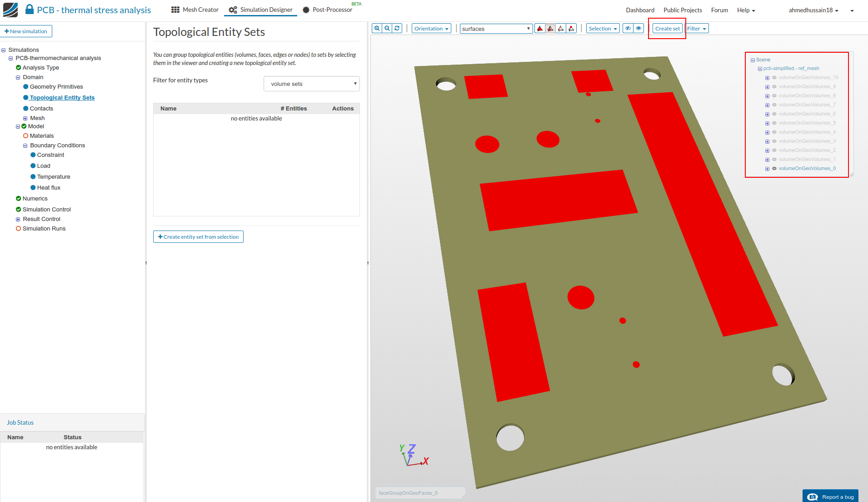The height and width of the screenshot is (502, 868).
Task: Collapse the Boundary Conditions tree node
Action: click(x=25, y=146)
